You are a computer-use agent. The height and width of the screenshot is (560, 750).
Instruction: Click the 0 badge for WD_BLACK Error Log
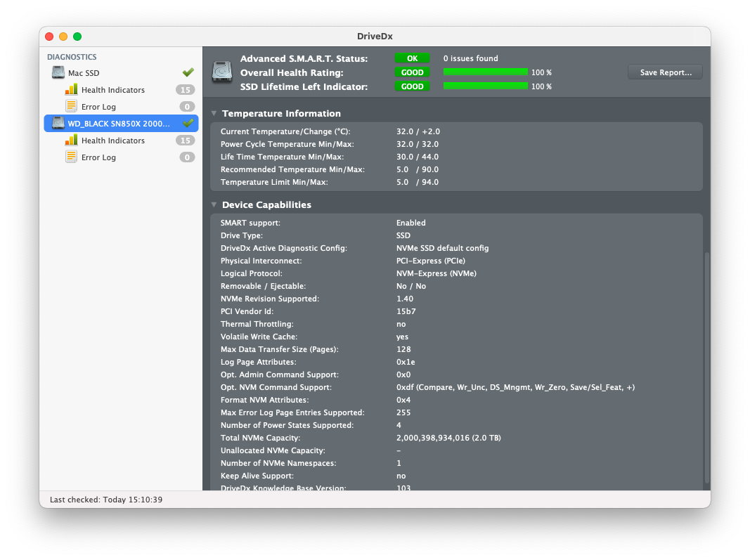pos(187,157)
